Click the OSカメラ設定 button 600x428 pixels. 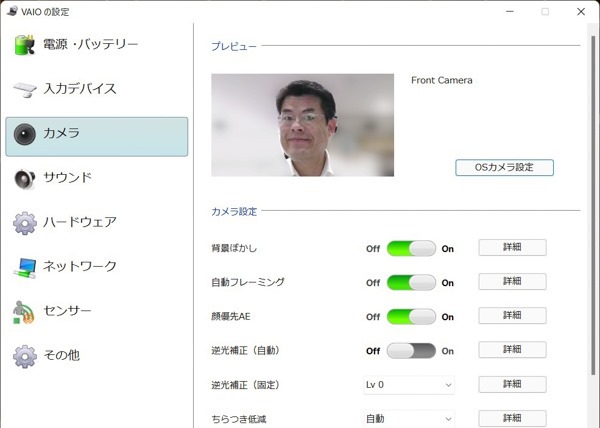point(504,168)
